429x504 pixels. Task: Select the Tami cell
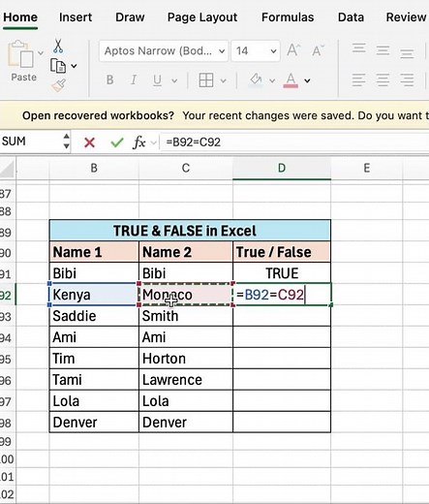coord(94,380)
